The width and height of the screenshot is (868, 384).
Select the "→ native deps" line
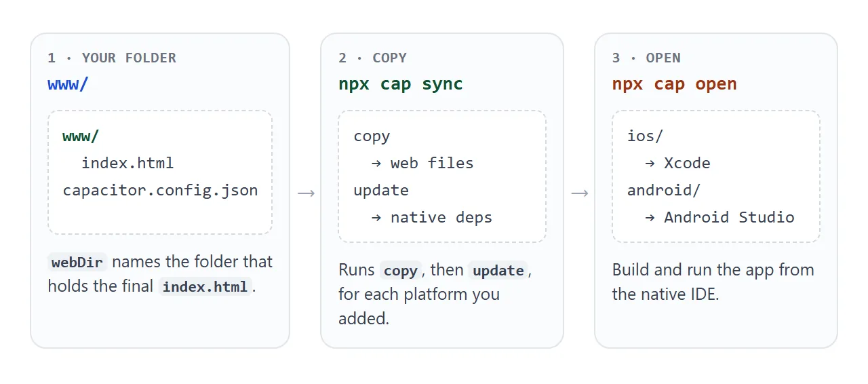[x=432, y=218]
